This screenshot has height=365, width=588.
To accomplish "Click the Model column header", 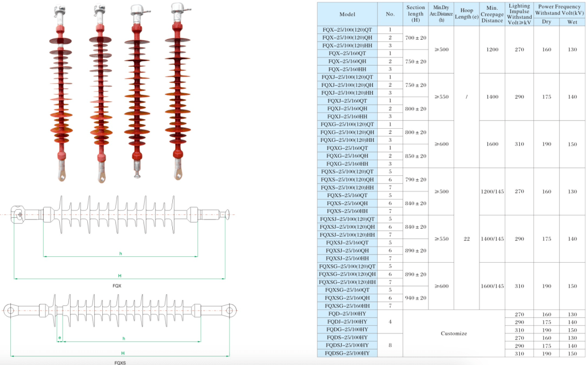I will tap(347, 14).
